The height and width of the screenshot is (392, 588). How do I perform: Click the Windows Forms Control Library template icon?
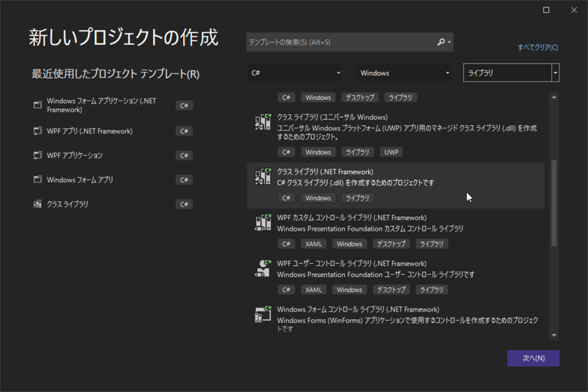[x=262, y=314]
